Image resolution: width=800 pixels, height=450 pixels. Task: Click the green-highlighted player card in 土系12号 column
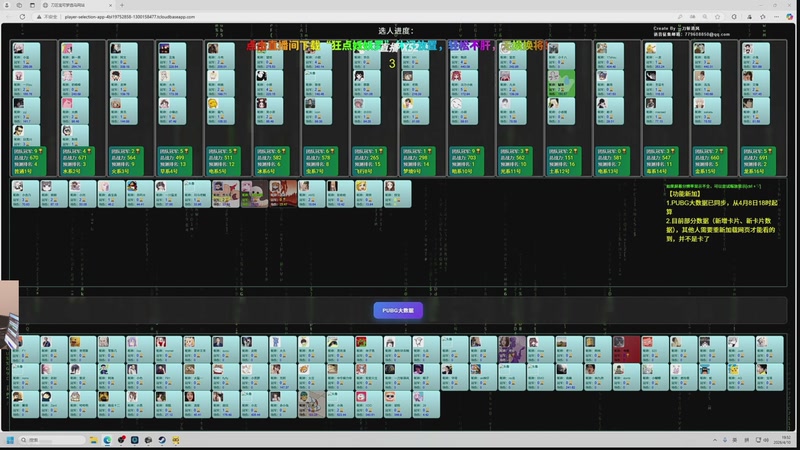point(561,84)
